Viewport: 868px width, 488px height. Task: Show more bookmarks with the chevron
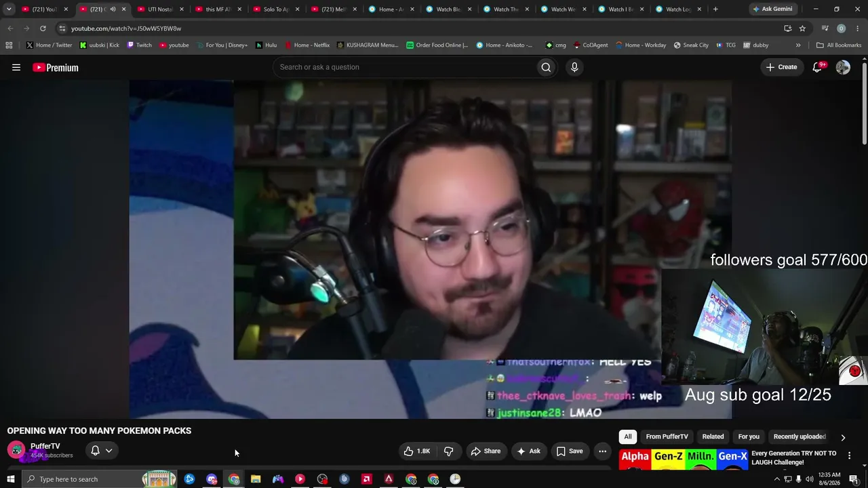tap(798, 45)
